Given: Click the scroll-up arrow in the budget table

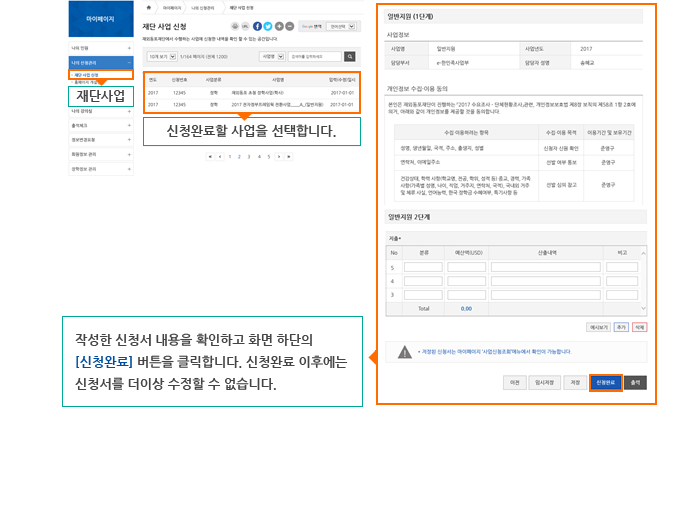Looking at the screenshot, I should point(643,253).
